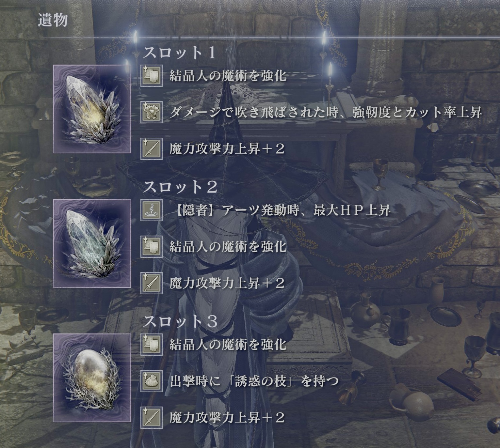
Task: Click the 出撃時に「誘惑の枝」を持つ text
Action: coord(254,381)
